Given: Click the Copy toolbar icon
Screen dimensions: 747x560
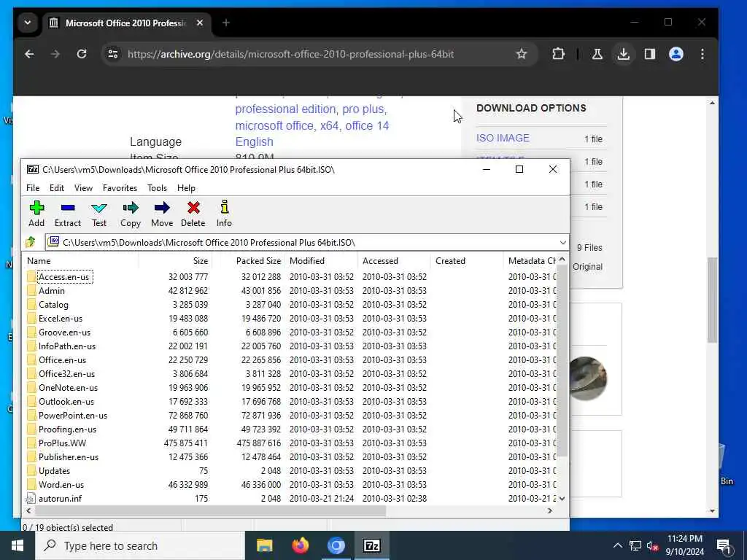Looking at the screenshot, I should pyautogui.click(x=130, y=214).
